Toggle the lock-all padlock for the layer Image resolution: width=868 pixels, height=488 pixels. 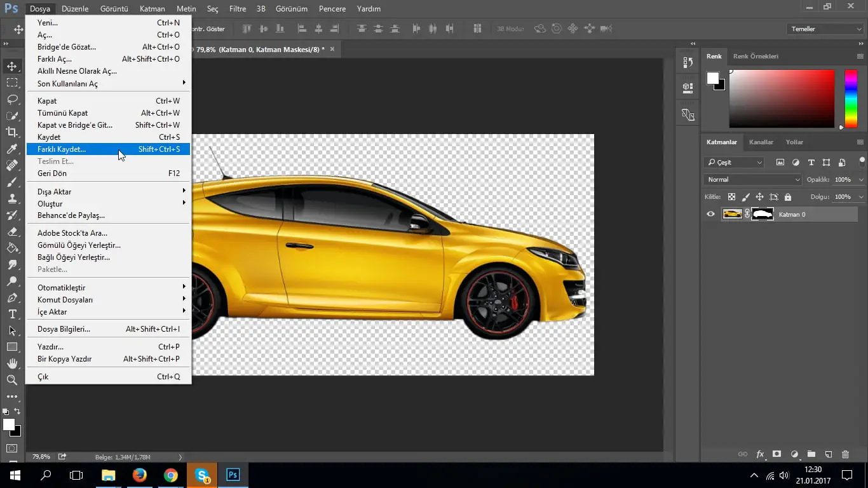788,197
